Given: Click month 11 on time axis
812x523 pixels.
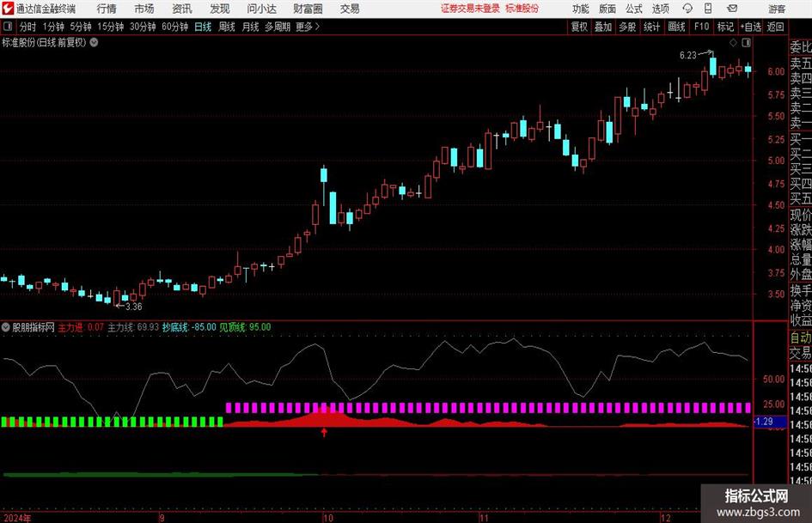Looking at the screenshot, I should point(483,518).
